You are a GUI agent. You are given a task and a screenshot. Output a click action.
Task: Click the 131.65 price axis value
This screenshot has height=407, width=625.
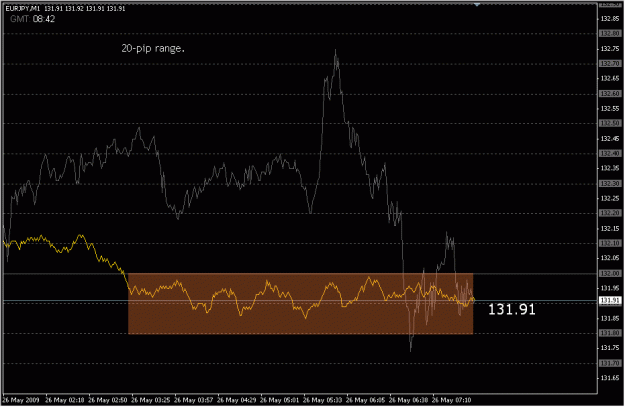pyautogui.click(x=610, y=378)
